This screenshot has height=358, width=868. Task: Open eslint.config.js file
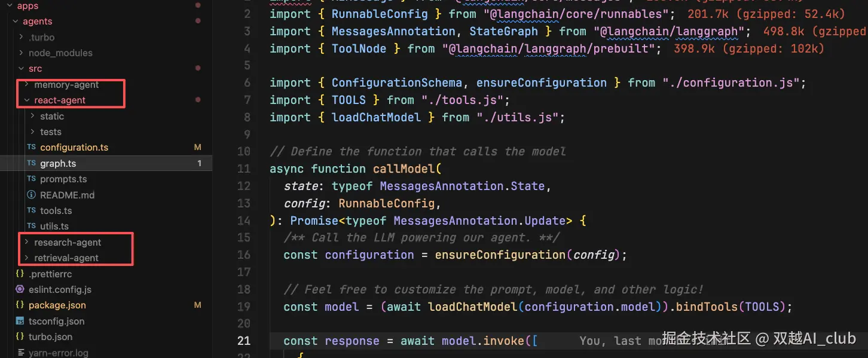60,289
